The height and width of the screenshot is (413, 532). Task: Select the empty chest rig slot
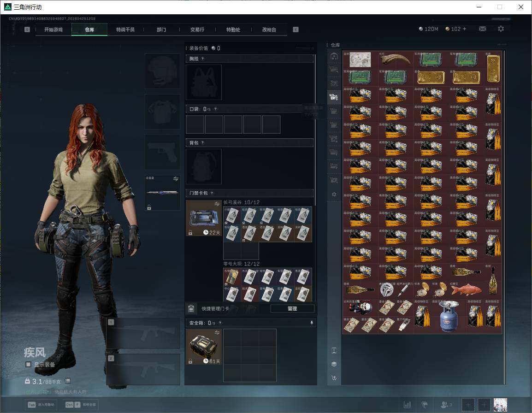coord(204,82)
